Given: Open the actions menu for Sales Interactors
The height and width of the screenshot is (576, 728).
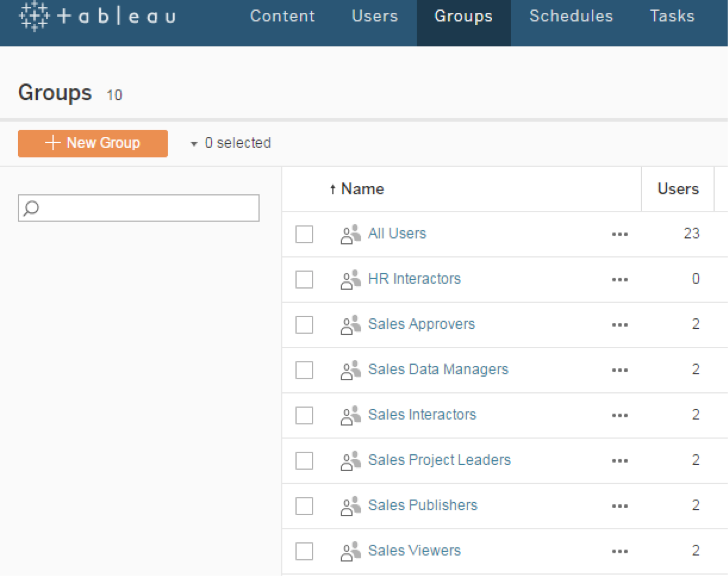Looking at the screenshot, I should 619,415.
